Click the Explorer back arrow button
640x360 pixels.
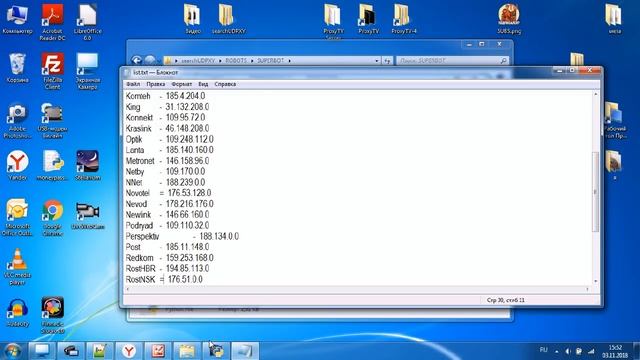pyautogui.click(x=136, y=60)
